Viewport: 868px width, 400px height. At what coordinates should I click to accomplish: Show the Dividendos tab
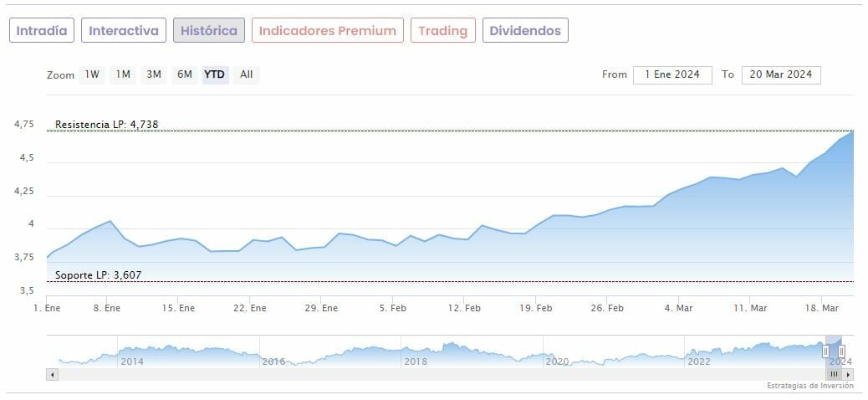click(x=525, y=31)
